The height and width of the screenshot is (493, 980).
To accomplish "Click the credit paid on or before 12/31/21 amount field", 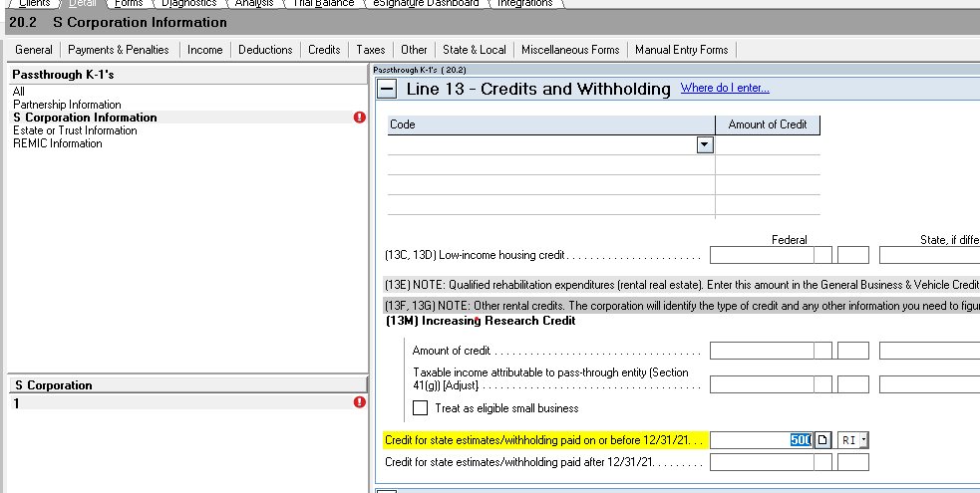I will pos(762,440).
